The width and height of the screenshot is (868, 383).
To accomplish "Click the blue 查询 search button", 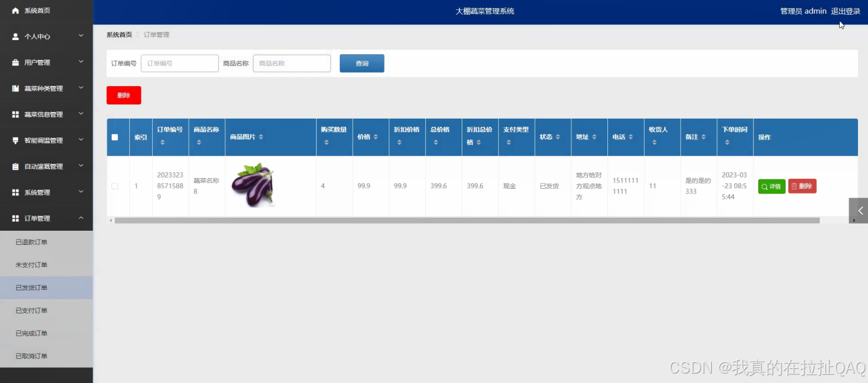I will pyautogui.click(x=362, y=63).
